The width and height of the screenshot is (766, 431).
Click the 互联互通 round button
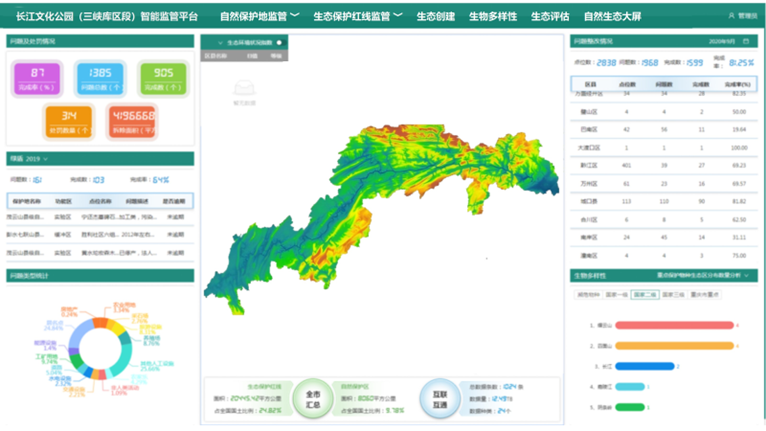coord(439,399)
